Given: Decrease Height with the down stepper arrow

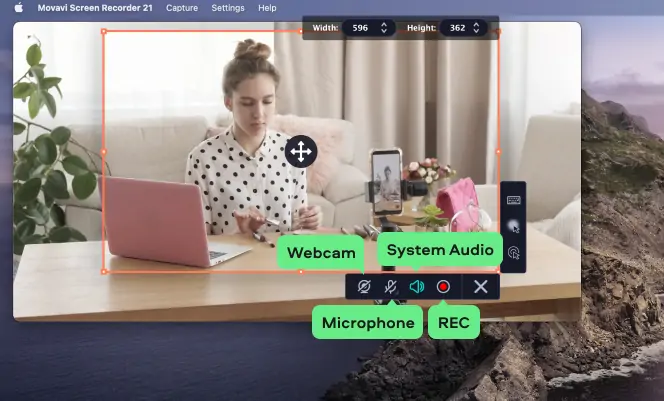Looking at the screenshot, I should click(476, 31).
